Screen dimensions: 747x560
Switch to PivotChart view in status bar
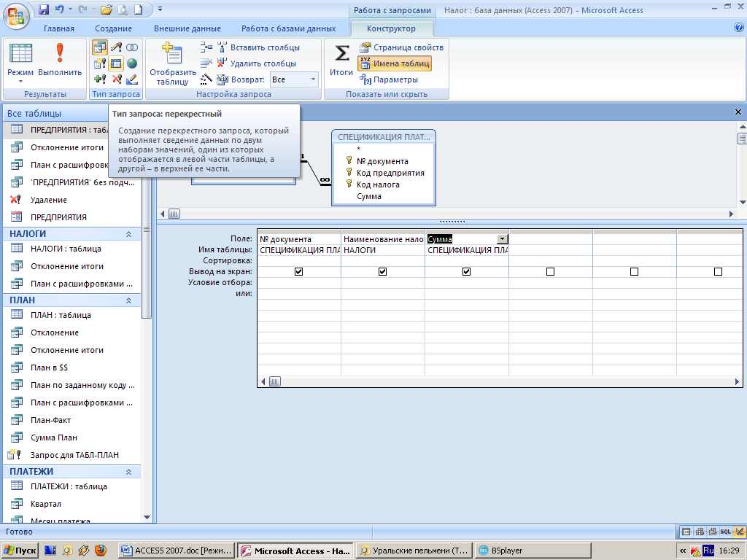[x=712, y=532]
